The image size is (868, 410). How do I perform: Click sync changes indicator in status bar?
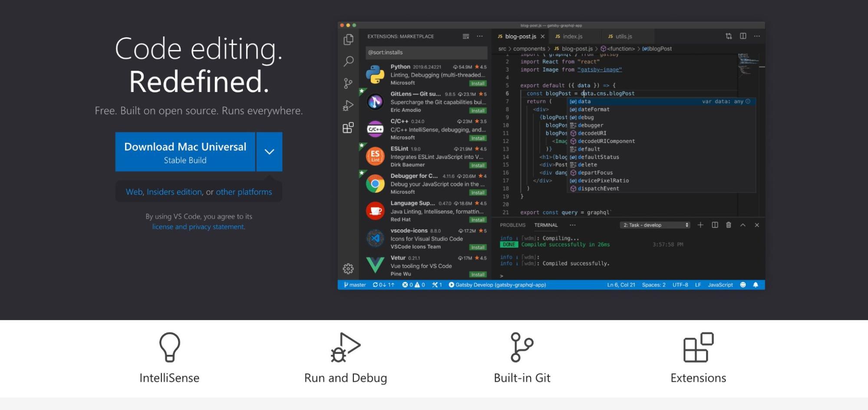384,285
